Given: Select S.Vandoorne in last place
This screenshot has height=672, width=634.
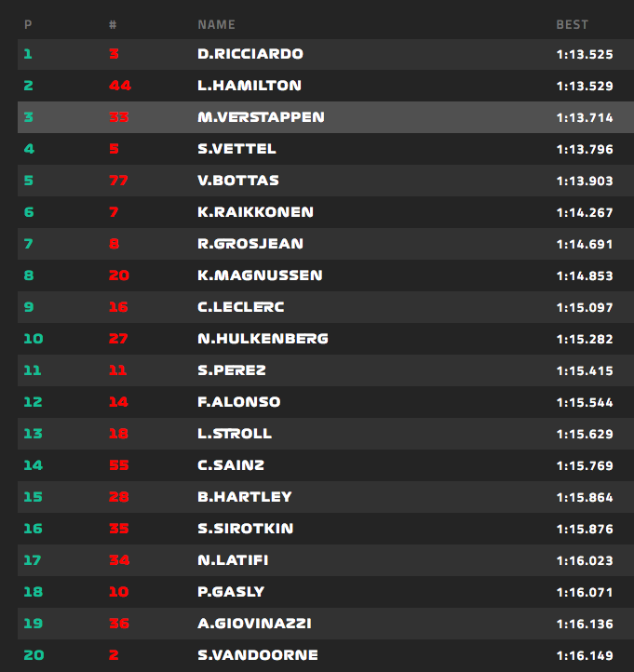Looking at the screenshot, I should (x=258, y=655).
